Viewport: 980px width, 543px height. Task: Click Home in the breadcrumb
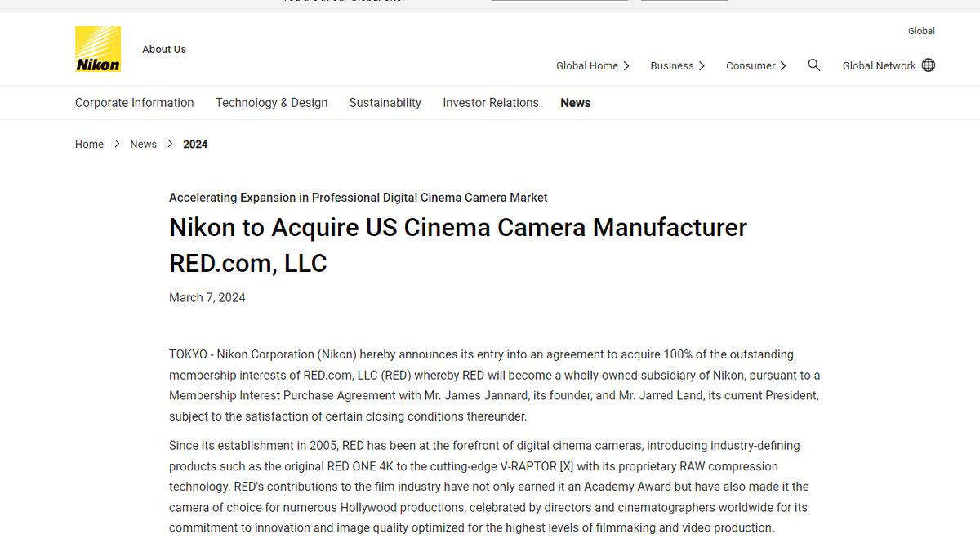89,145
